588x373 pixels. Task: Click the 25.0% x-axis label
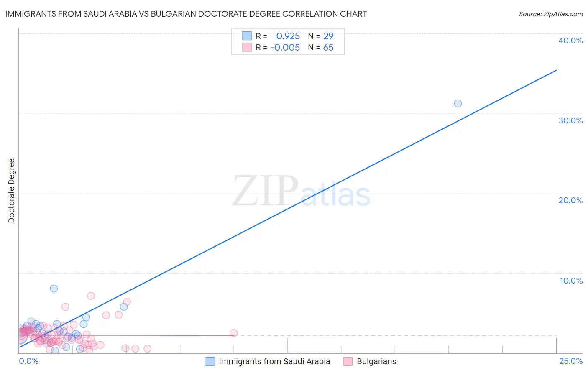571,361
